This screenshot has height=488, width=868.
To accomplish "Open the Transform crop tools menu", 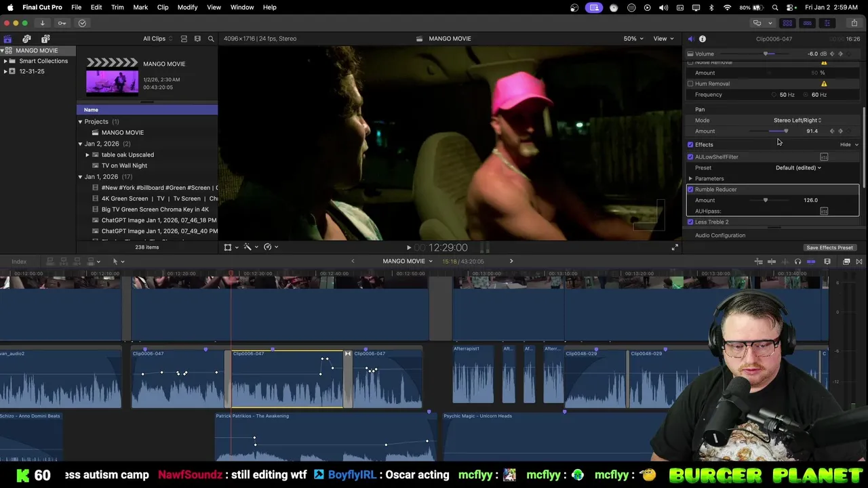I will pos(231,247).
